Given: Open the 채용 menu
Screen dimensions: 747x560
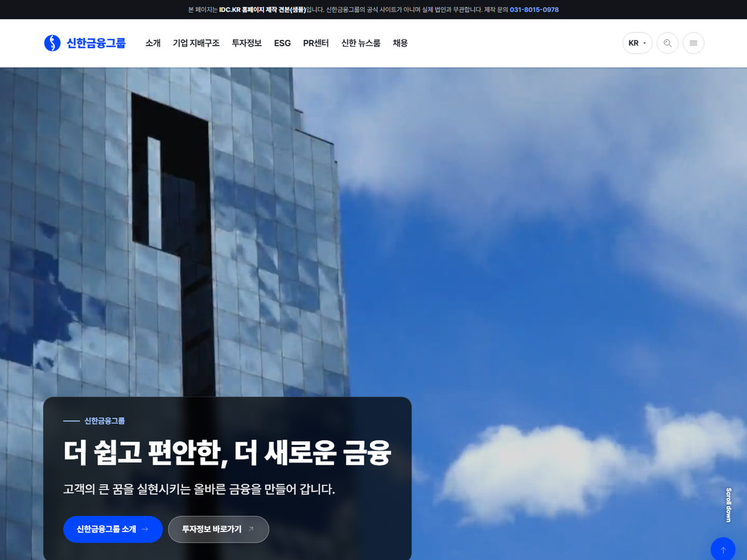Looking at the screenshot, I should coord(400,43).
